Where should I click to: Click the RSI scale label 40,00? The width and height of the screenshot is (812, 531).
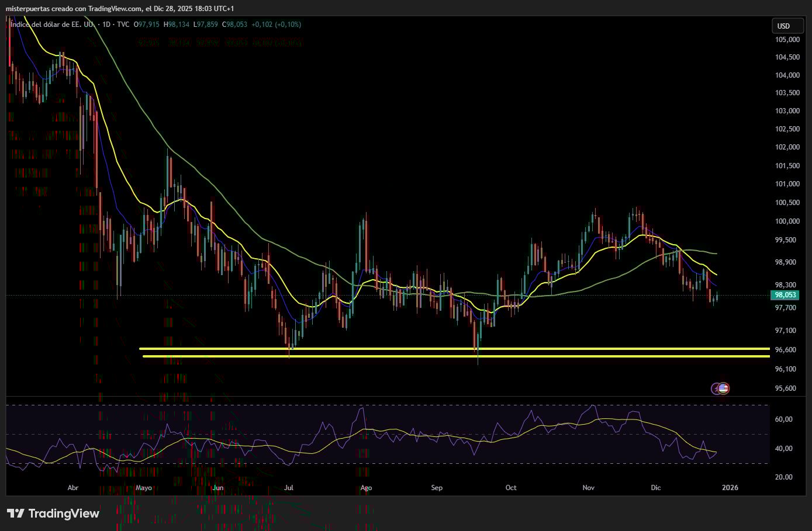784,449
